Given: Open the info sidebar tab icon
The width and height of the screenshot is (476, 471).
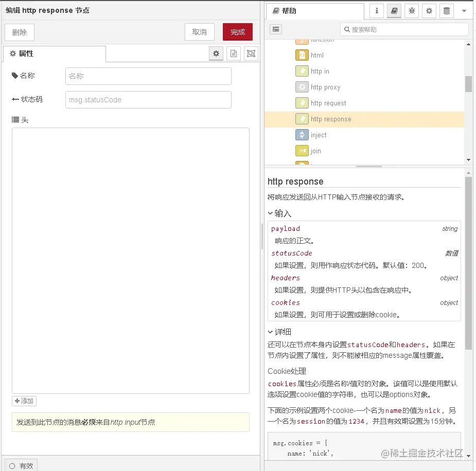Looking at the screenshot, I should pyautogui.click(x=377, y=11).
